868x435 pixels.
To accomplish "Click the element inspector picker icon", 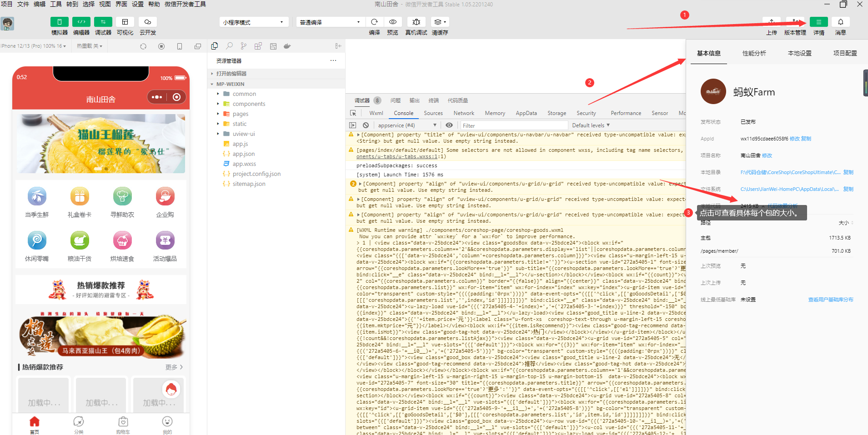I will (353, 113).
